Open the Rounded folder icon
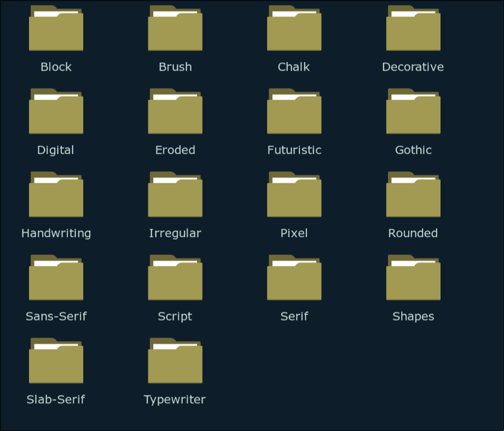The image size is (504, 431). [413, 194]
